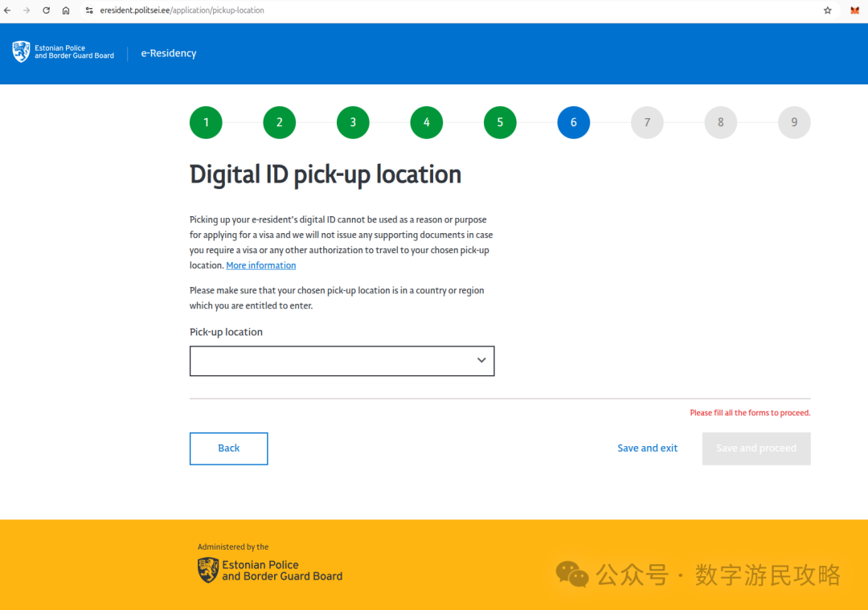Click the browser forward arrow

click(27, 10)
